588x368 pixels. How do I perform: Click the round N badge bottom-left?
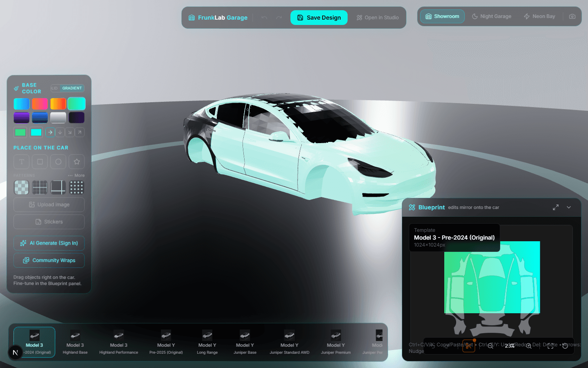click(x=16, y=352)
